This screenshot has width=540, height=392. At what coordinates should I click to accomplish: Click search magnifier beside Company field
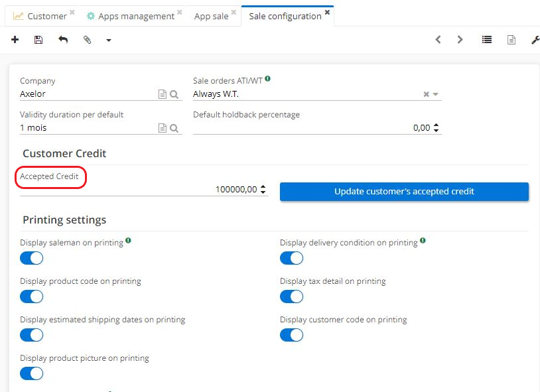coord(174,94)
